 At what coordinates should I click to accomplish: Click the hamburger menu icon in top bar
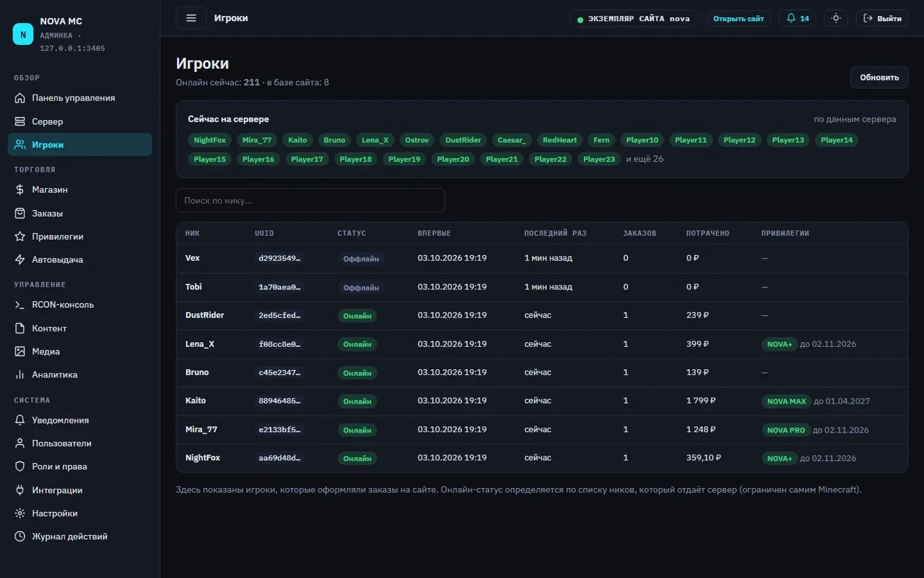click(x=191, y=18)
